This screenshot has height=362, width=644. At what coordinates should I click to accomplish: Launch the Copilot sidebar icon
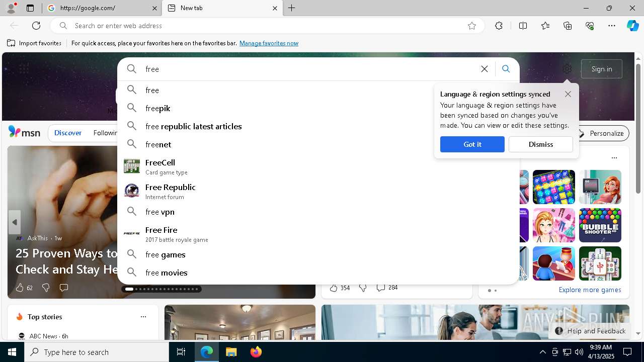coord(633,26)
